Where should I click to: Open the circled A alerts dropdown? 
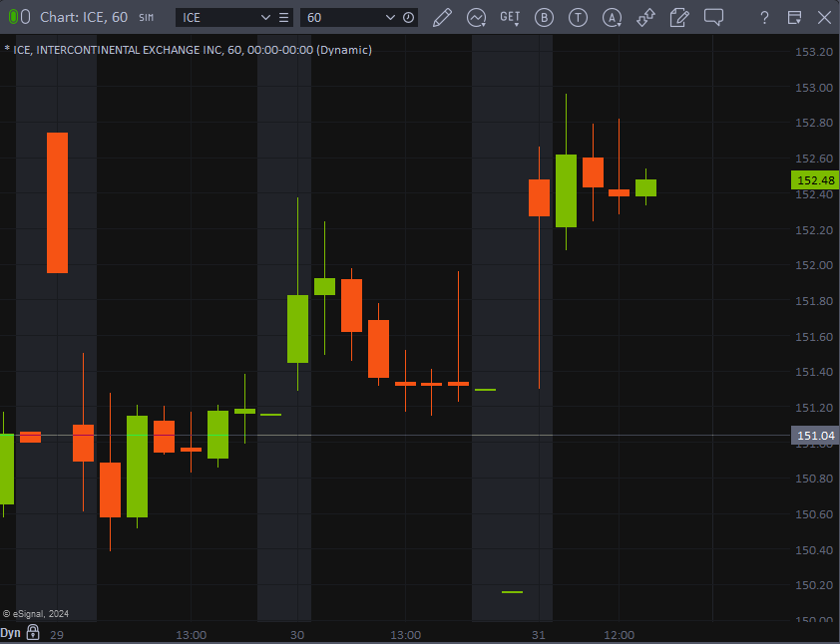[x=612, y=18]
